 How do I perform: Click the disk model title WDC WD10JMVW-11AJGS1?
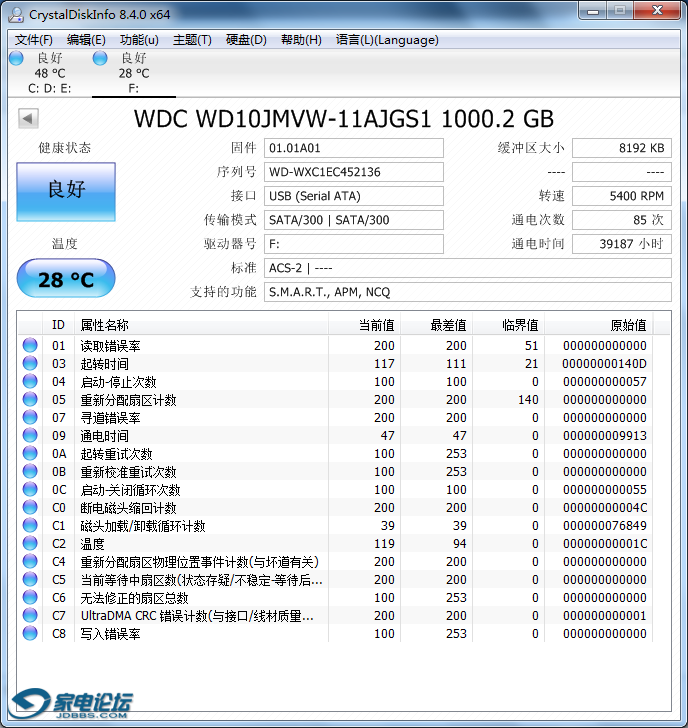(344, 118)
